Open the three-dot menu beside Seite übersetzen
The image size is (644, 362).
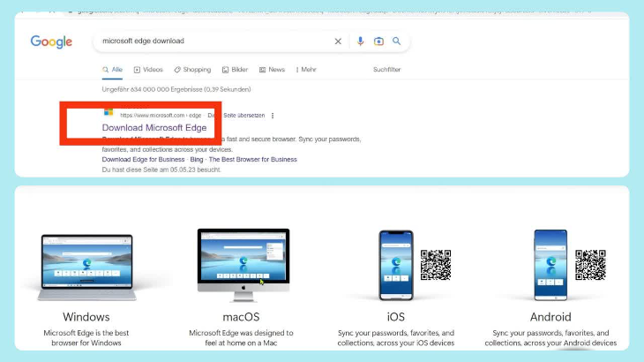[x=273, y=116]
